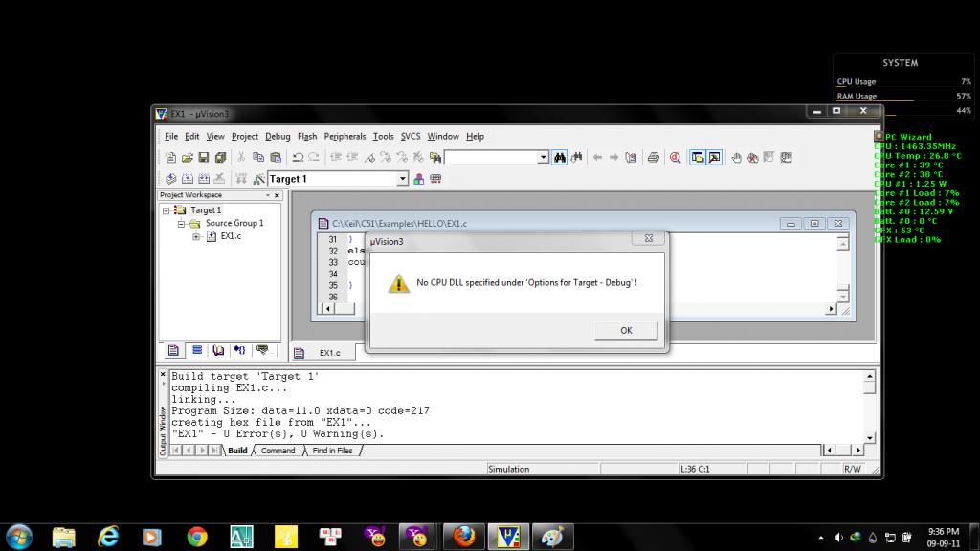Click the Find in Files binoculars icon

click(560, 158)
